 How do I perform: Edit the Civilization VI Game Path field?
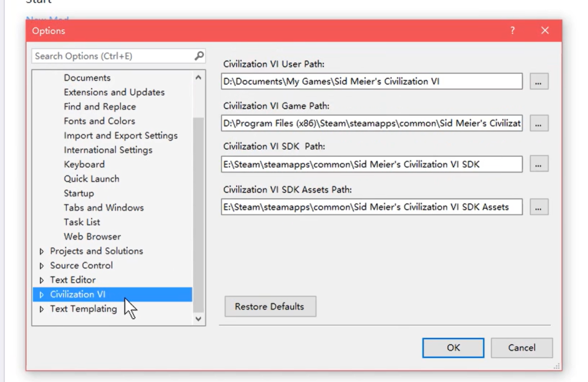(372, 123)
